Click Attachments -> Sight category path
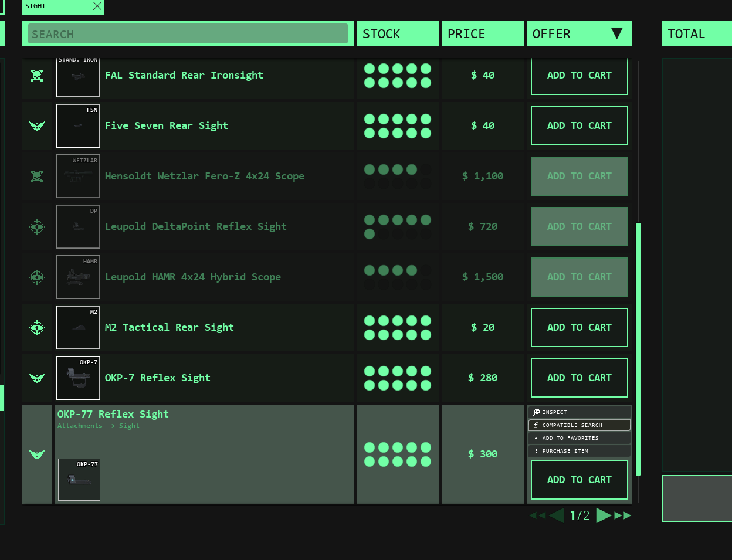This screenshot has height=560, width=732. 99,426
